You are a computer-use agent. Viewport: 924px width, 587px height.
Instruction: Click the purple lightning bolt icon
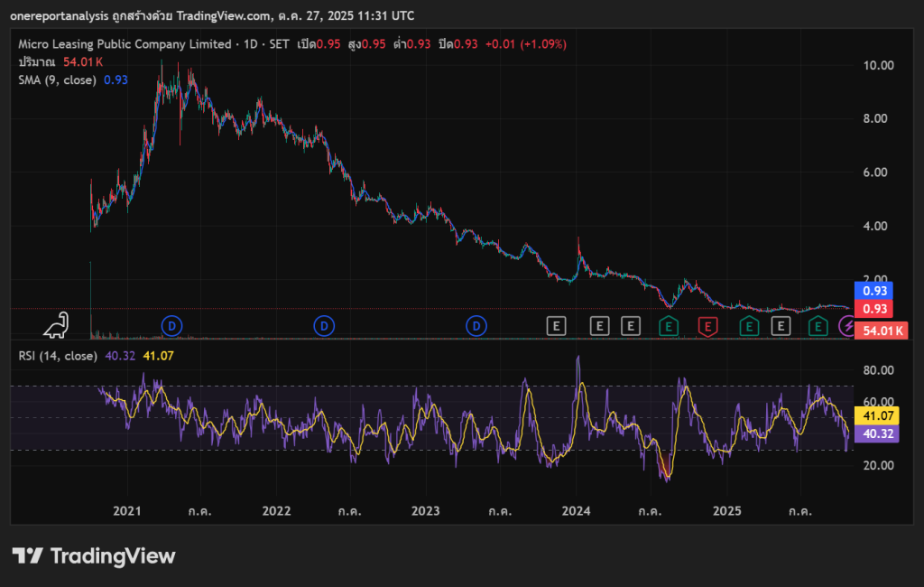pos(847,325)
